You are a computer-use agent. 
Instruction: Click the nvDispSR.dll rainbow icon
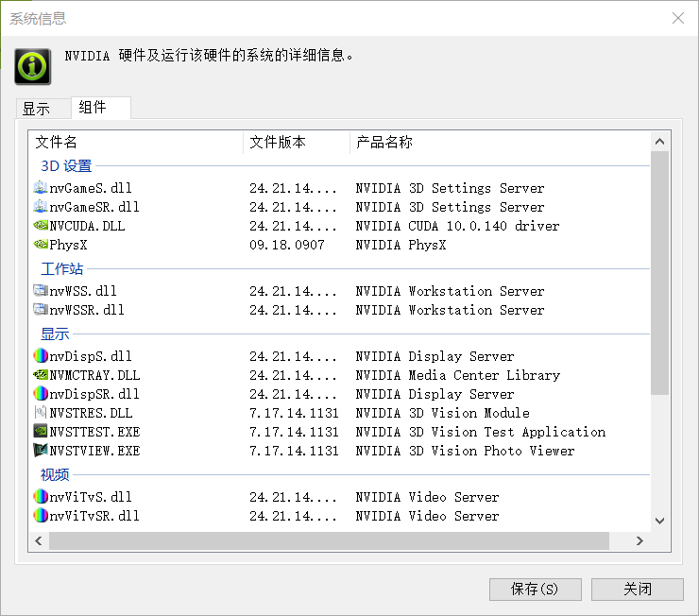(x=40, y=394)
